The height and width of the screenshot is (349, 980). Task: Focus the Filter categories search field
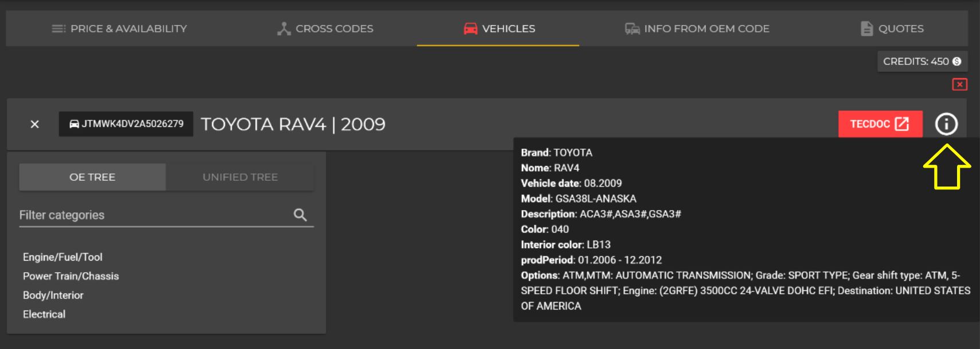click(166, 215)
